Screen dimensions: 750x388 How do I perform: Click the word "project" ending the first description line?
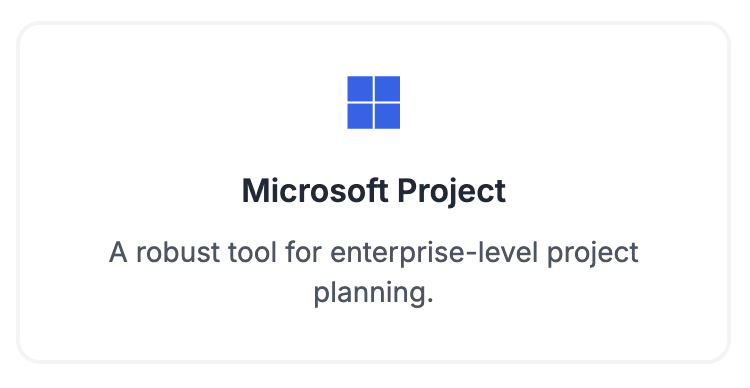(x=593, y=253)
